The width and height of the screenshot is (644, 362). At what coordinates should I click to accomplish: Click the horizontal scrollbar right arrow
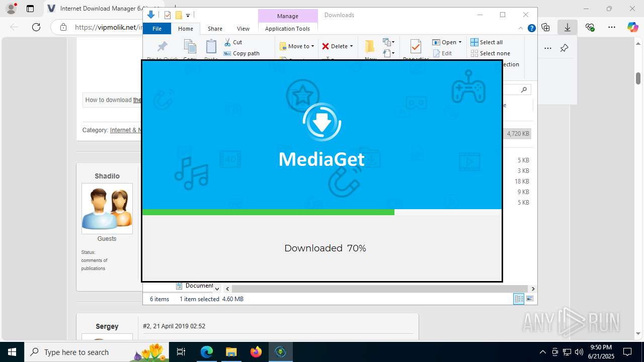pyautogui.click(x=533, y=289)
